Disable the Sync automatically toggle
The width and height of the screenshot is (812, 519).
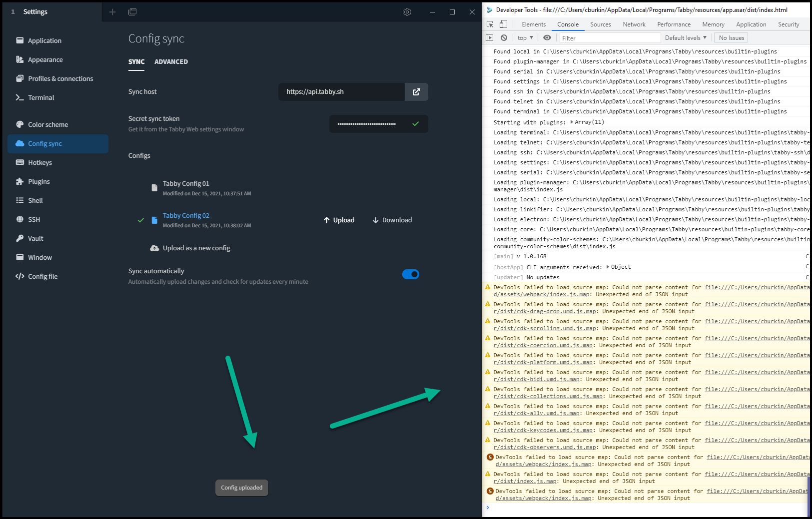click(411, 274)
